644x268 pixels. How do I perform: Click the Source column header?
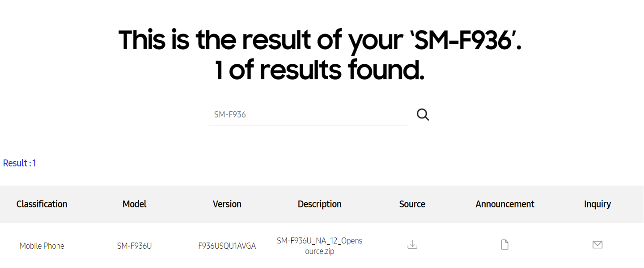(x=412, y=204)
